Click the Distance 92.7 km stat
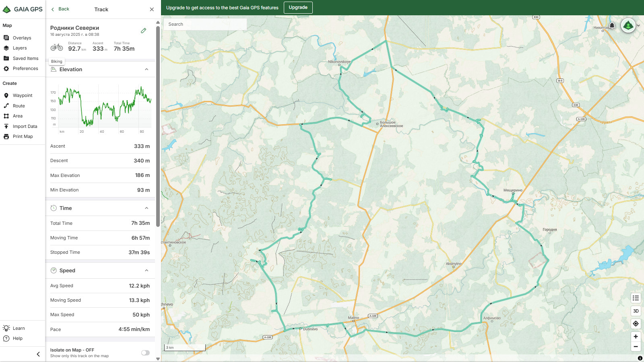This screenshot has height=362, width=644. (77, 47)
